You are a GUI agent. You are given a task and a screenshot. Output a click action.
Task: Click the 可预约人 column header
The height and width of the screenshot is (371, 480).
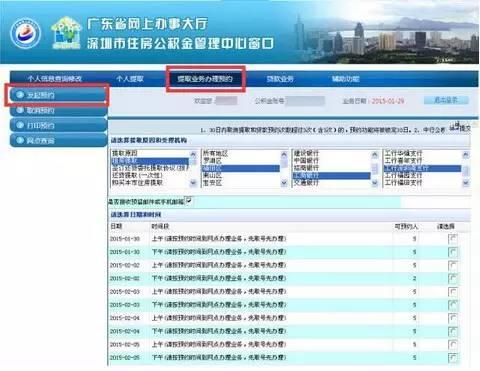point(406,226)
